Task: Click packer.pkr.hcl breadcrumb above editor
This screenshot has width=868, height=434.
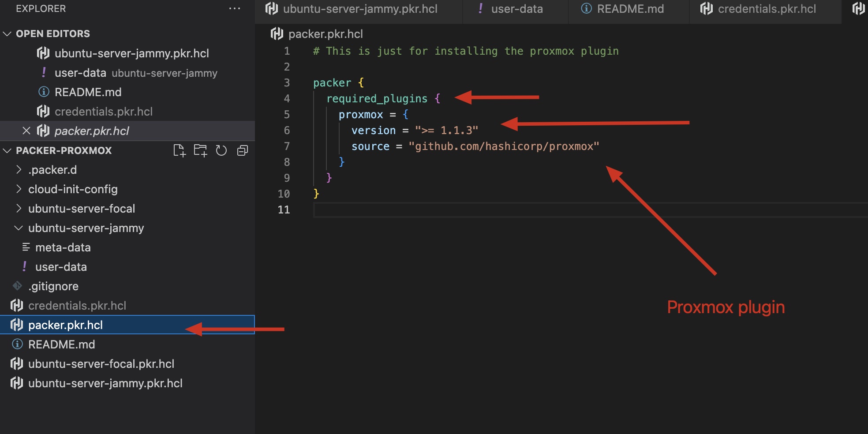Action: click(325, 34)
